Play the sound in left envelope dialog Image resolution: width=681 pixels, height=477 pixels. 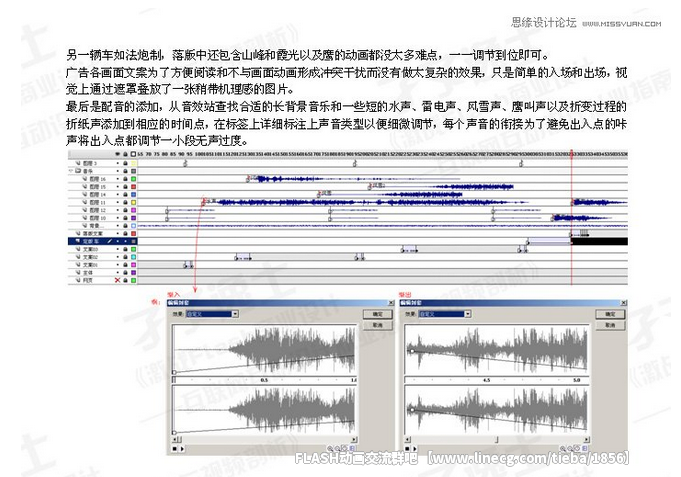182,449
